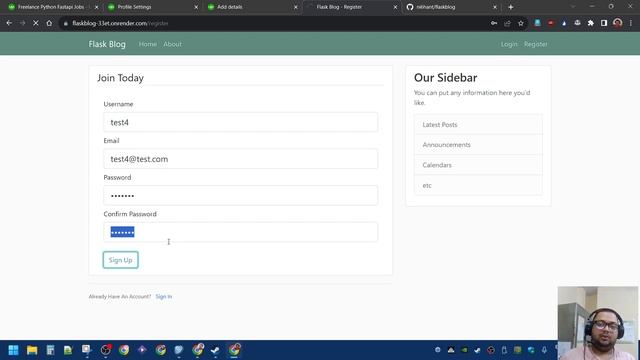Click the microphone icon in system tray
The height and width of the screenshot is (360, 640).
coord(544,350)
